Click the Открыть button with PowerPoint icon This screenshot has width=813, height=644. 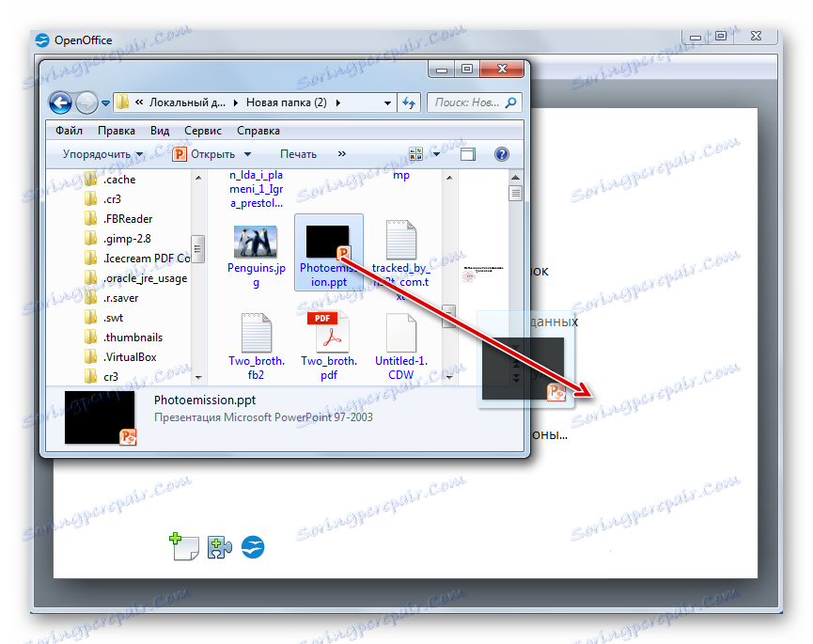(x=203, y=154)
